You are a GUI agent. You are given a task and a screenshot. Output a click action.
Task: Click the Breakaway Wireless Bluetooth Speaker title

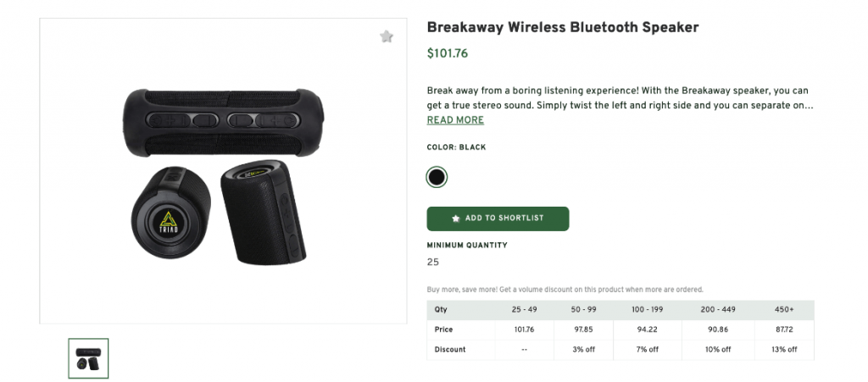pyautogui.click(x=563, y=27)
